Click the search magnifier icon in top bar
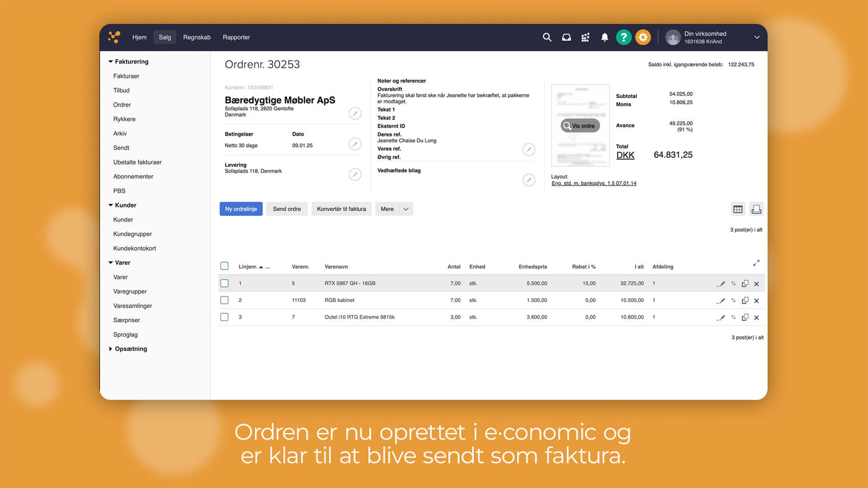The image size is (868, 488). [x=547, y=37]
